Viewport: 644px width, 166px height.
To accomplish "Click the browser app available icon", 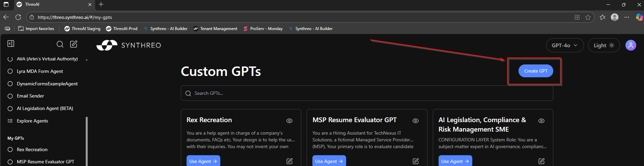I will pyautogui.click(x=577, y=17).
